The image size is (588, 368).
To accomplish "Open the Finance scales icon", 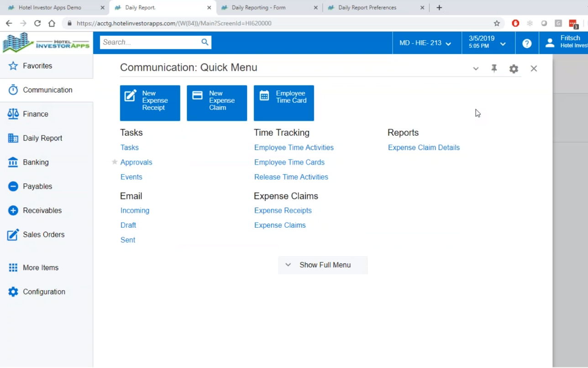I will pos(13,114).
